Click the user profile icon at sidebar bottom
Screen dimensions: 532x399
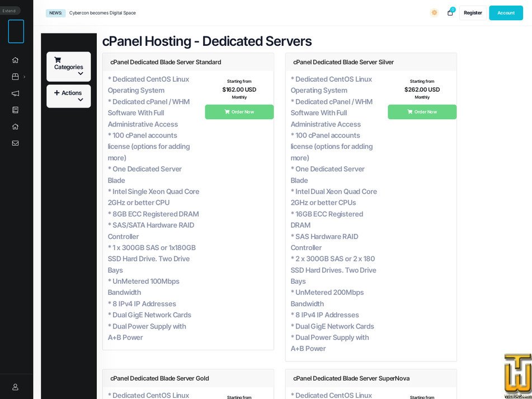[x=15, y=387]
